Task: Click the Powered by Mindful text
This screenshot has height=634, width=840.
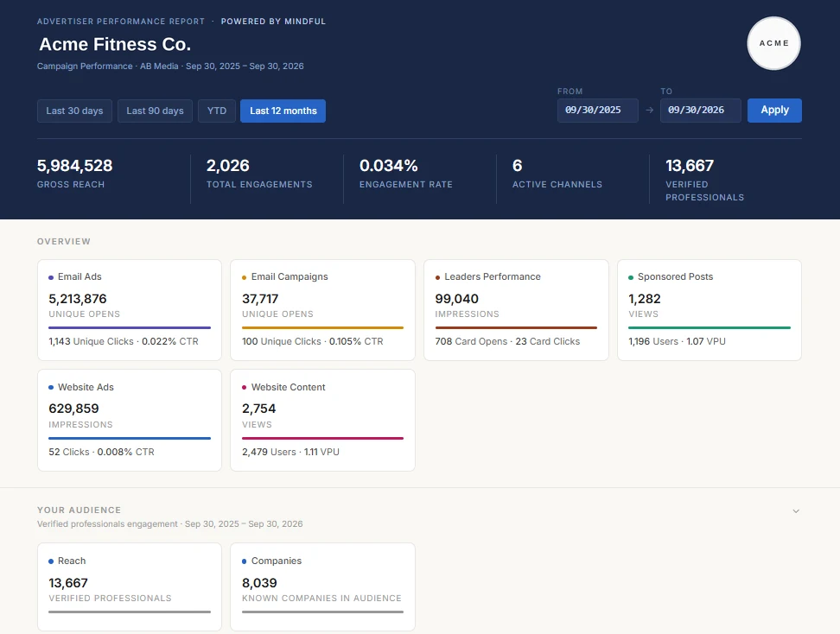Action: tap(273, 22)
